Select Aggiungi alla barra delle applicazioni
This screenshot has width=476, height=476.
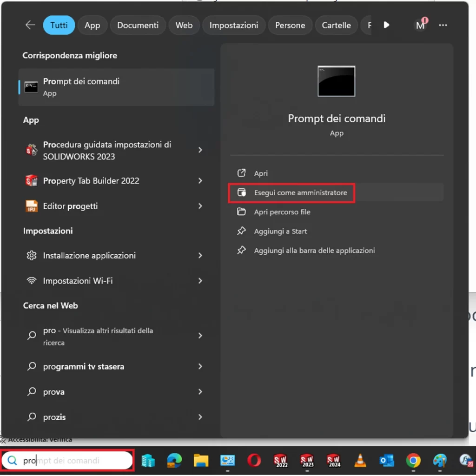click(314, 251)
